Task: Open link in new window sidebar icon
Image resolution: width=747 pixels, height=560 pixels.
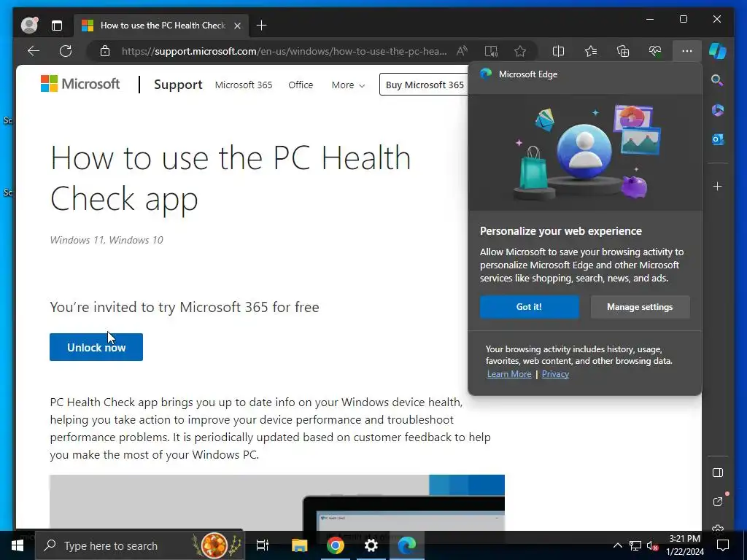Action: [718, 502]
